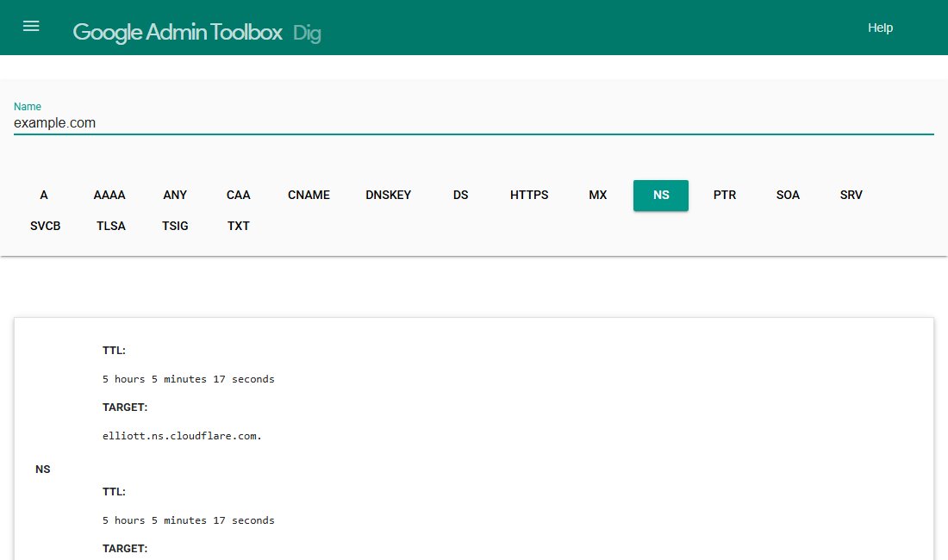Click the highlighted NS record button
This screenshot has width=948, height=560.
(661, 195)
